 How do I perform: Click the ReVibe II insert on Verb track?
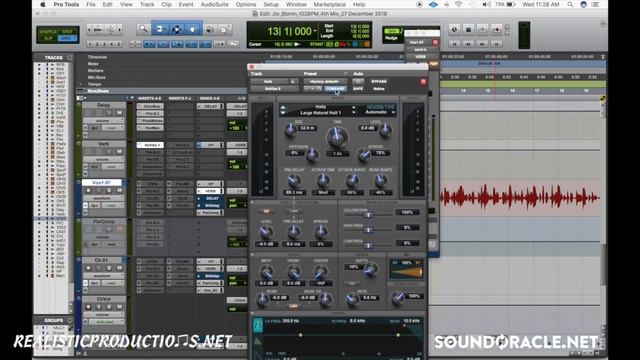pyautogui.click(x=151, y=145)
